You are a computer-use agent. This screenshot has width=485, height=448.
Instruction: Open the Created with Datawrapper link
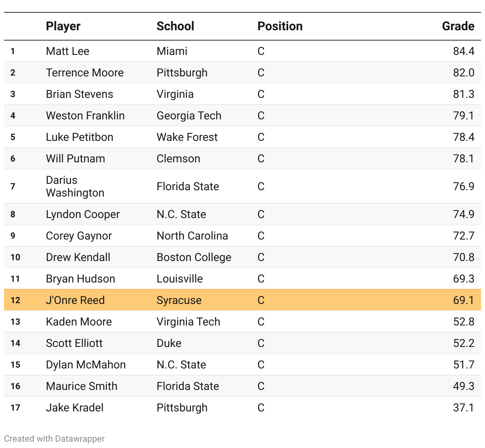pyautogui.click(x=54, y=438)
